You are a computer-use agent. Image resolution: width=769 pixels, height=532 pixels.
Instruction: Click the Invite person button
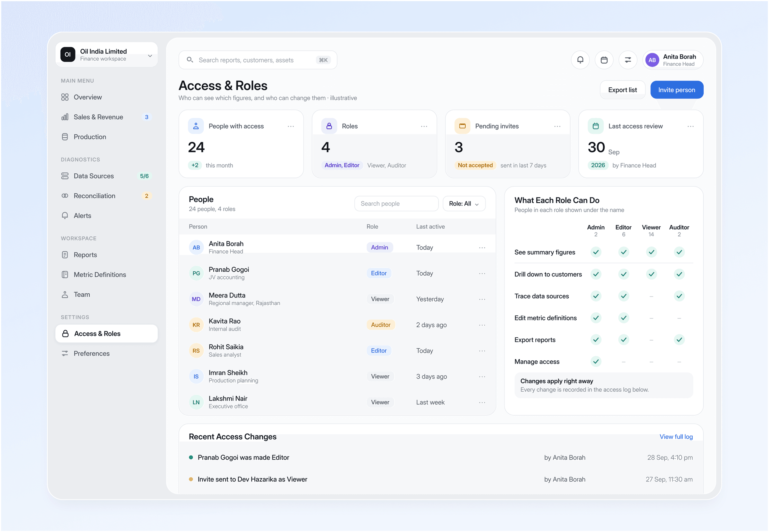tap(676, 90)
